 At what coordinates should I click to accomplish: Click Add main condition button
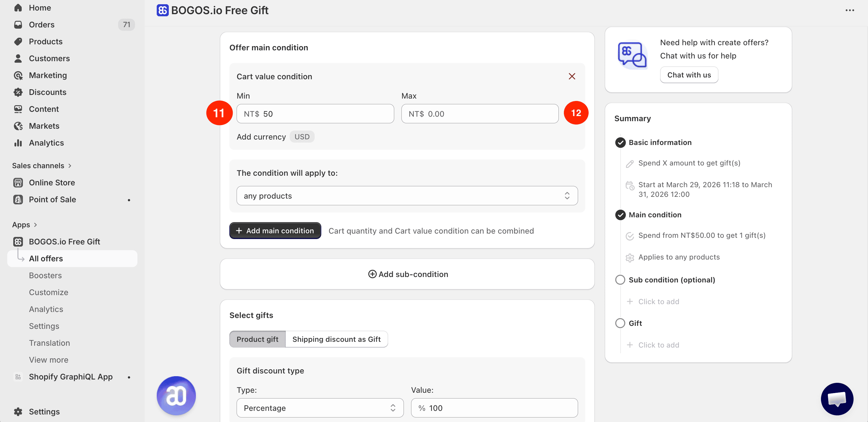click(x=275, y=231)
